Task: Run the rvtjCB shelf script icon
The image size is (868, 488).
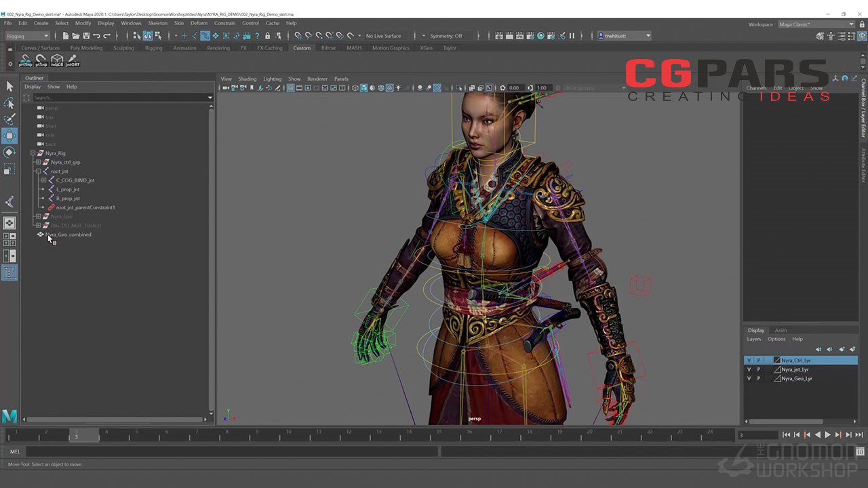Action: [x=57, y=61]
